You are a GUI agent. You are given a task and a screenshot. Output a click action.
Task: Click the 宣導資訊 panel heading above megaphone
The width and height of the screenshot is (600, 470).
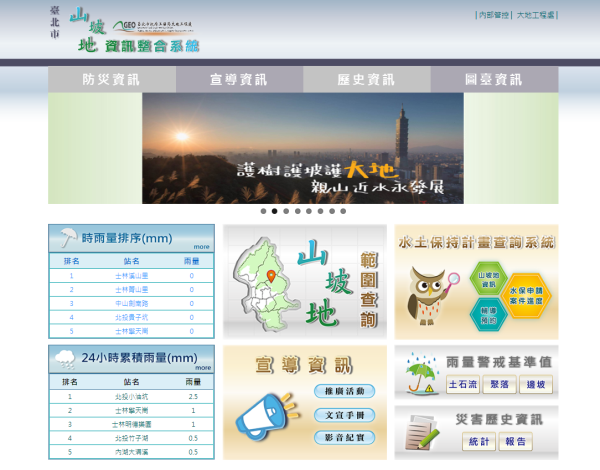(304, 365)
